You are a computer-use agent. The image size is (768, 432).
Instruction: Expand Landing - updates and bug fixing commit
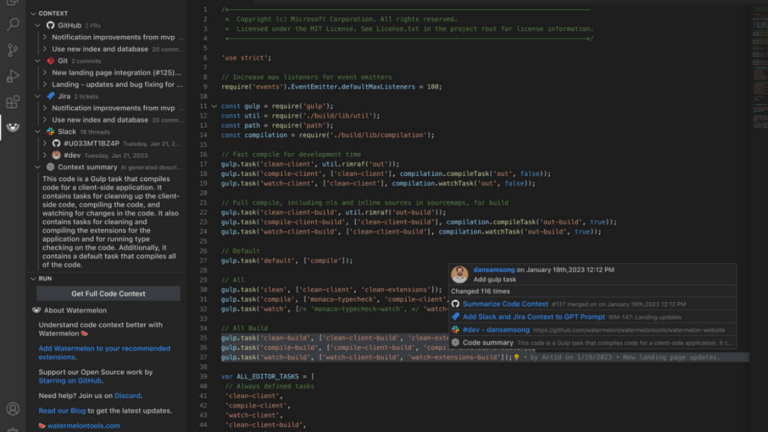[x=45, y=84]
